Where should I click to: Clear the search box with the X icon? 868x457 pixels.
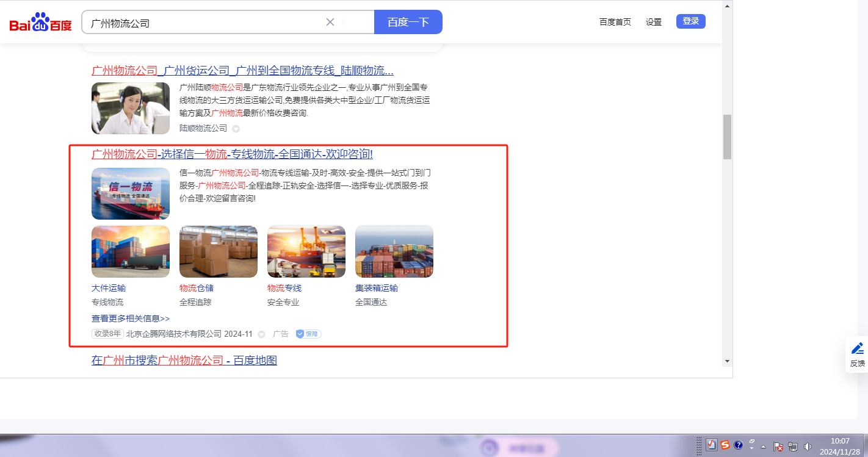[330, 22]
